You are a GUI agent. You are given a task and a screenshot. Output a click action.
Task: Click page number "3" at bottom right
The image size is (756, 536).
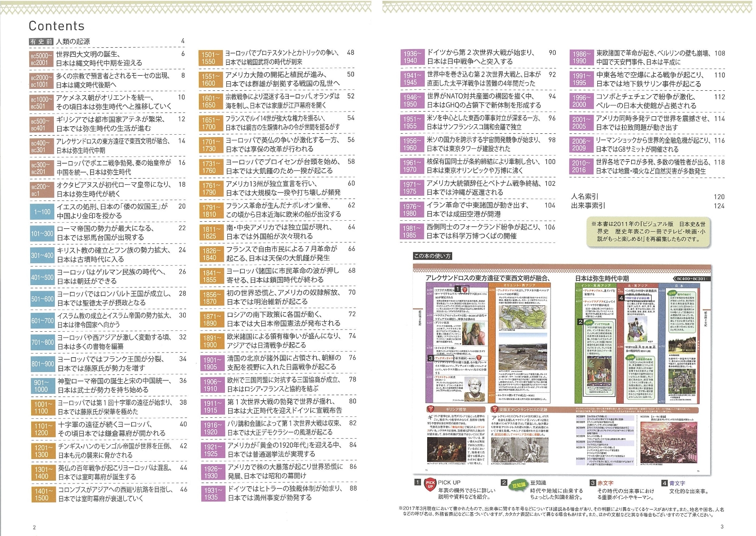click(722, 527)
